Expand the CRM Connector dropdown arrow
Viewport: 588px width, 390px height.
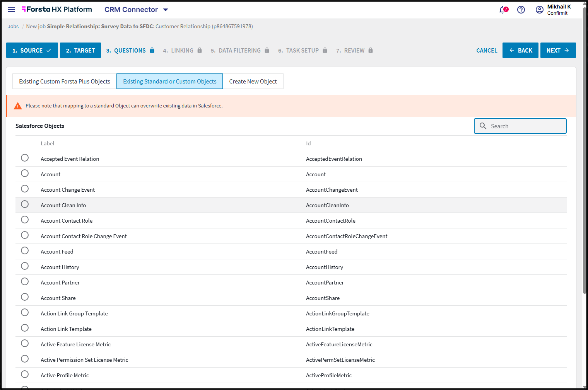click(x=166, y=10)
